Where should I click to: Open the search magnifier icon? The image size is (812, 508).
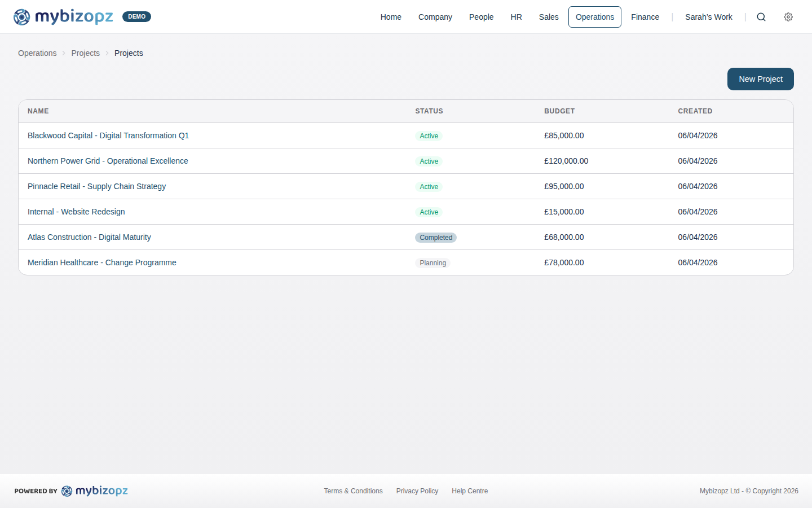coord(761,17)
